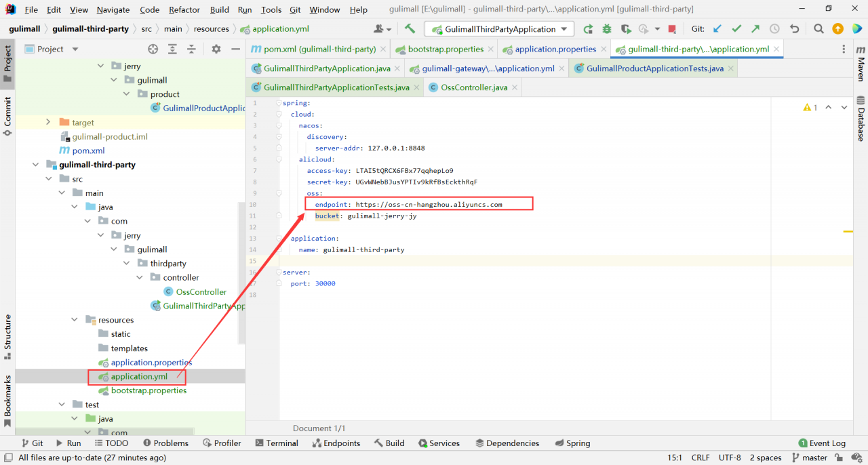This screenshot has height=465, width=868.
Task: Fold the spring: block on line 1
Action: click(x=279, y=103)
